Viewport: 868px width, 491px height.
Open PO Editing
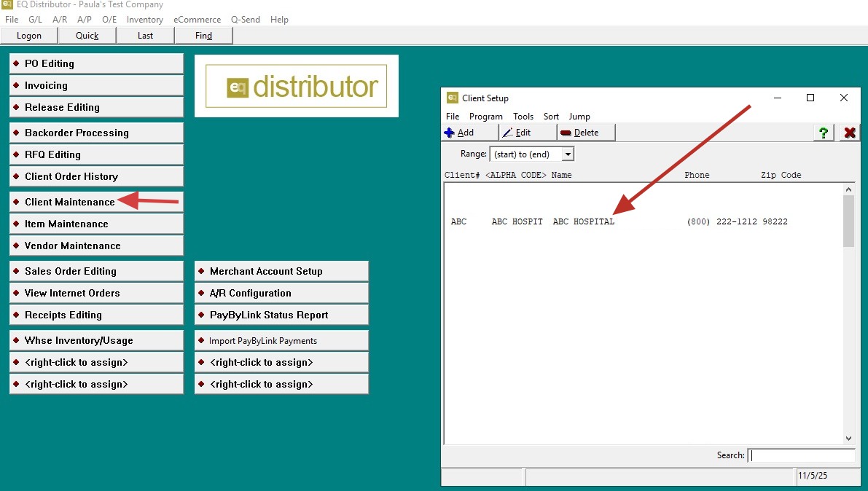[x=96, y=63]
